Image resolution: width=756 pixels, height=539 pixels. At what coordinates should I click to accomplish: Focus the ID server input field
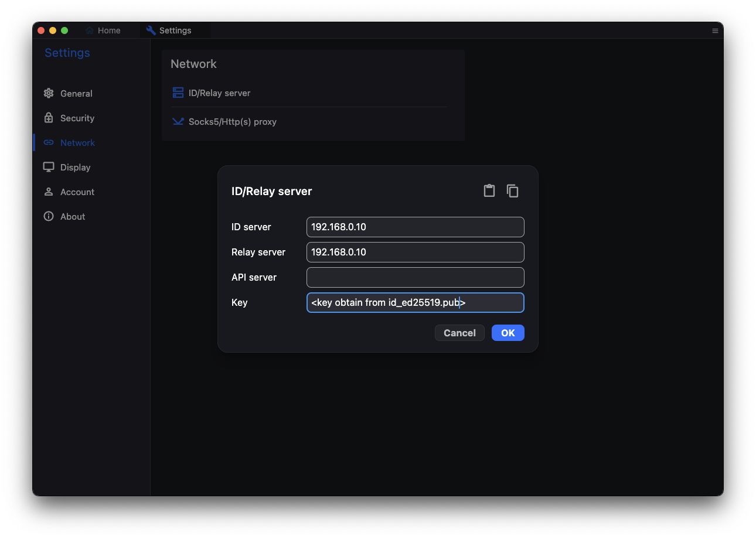[x=416, y=227]
